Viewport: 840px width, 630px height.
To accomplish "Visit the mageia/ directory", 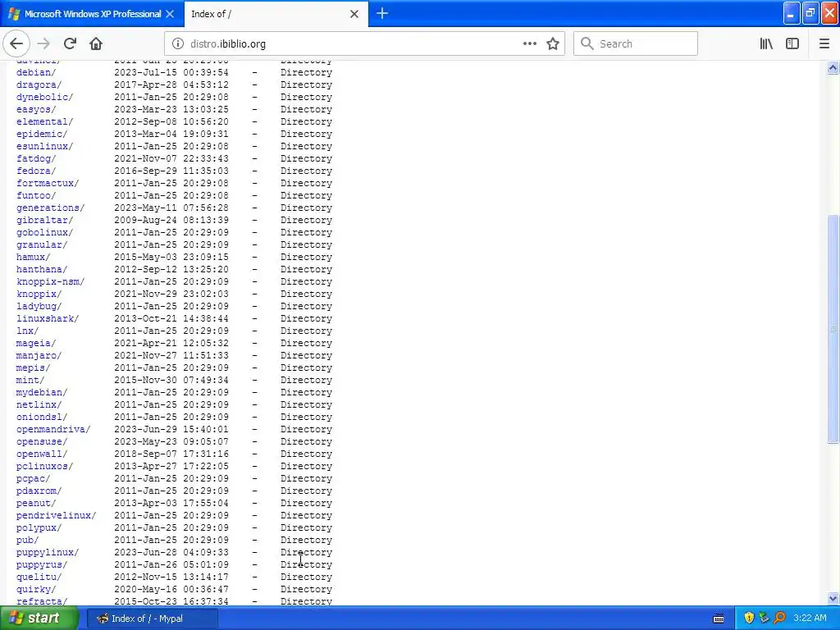I will coord(36,344).
